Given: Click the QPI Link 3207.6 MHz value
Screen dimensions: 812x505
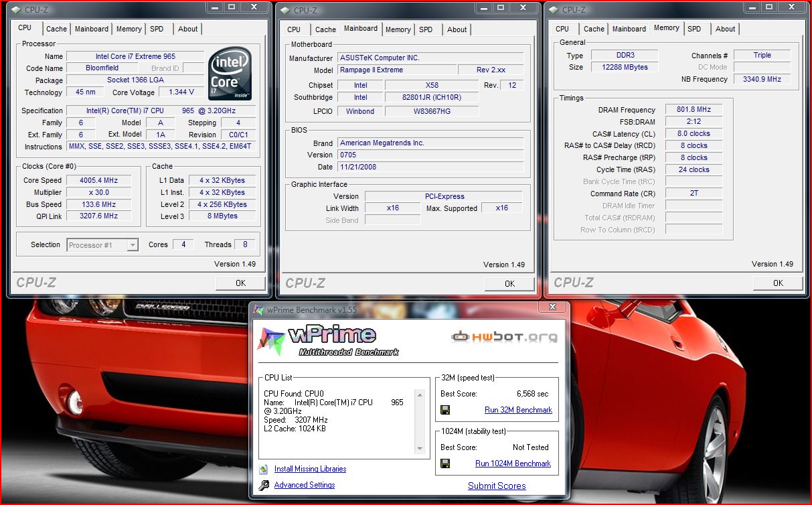Looking at the screenshot, I should coord(98,216).
